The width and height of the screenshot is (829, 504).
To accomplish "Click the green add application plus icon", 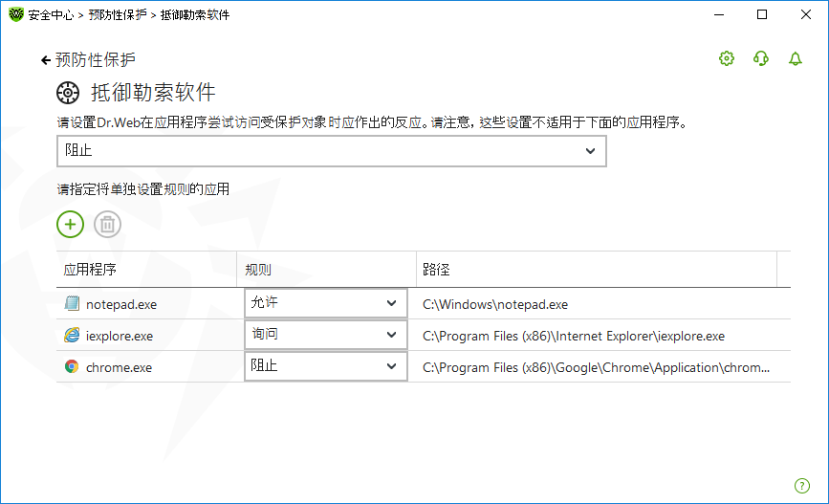I will coord(71,225).
